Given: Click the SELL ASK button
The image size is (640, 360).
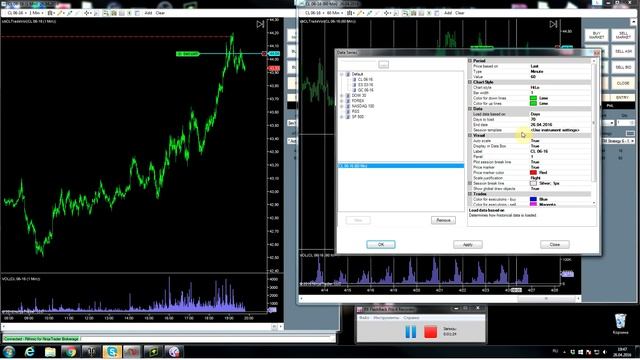Looking at the screenshot, I should click(623, 51).
